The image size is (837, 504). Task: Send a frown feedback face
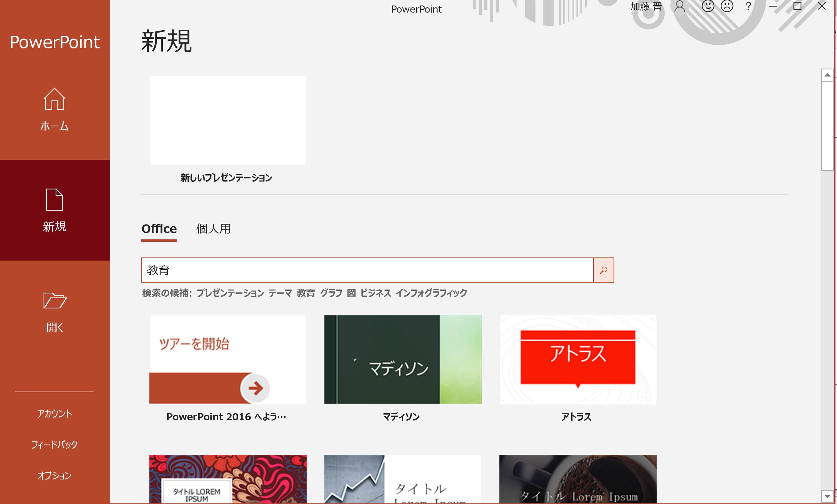tap(727, 6)
